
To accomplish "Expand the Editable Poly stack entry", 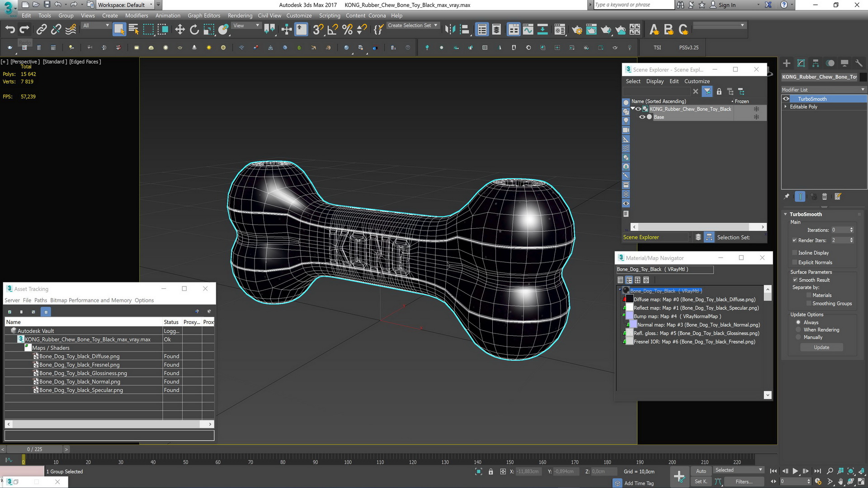I will tap(785, 107).
